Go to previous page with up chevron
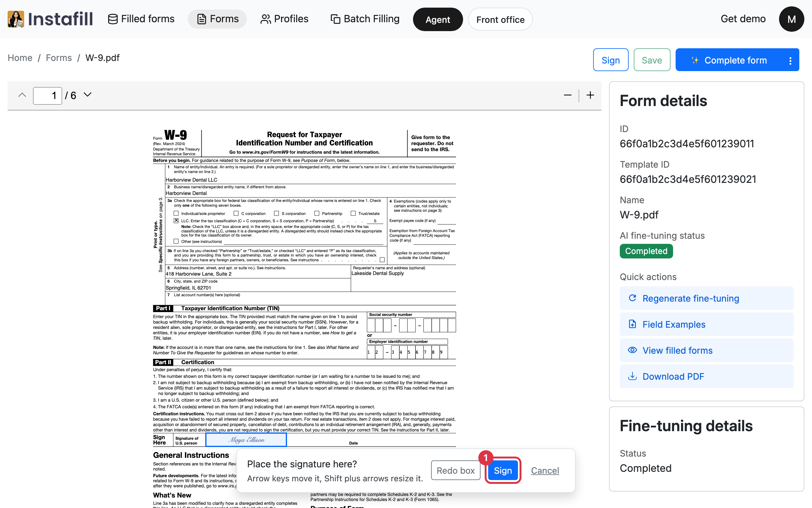812x508 pixels. point(22,95)
